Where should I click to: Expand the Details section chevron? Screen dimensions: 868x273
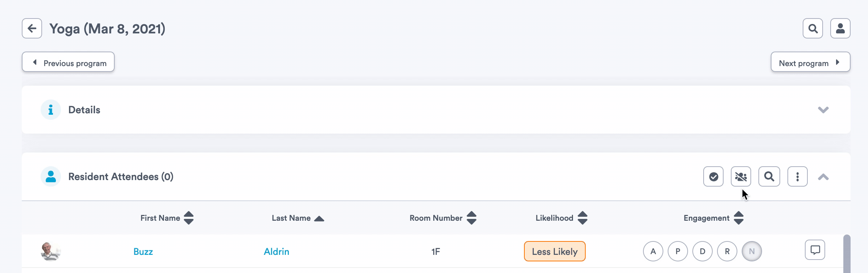[x=823, y=110]
